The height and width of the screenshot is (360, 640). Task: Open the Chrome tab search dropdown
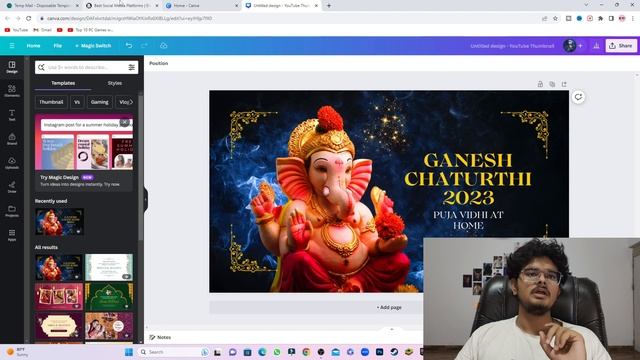[586, 5]
